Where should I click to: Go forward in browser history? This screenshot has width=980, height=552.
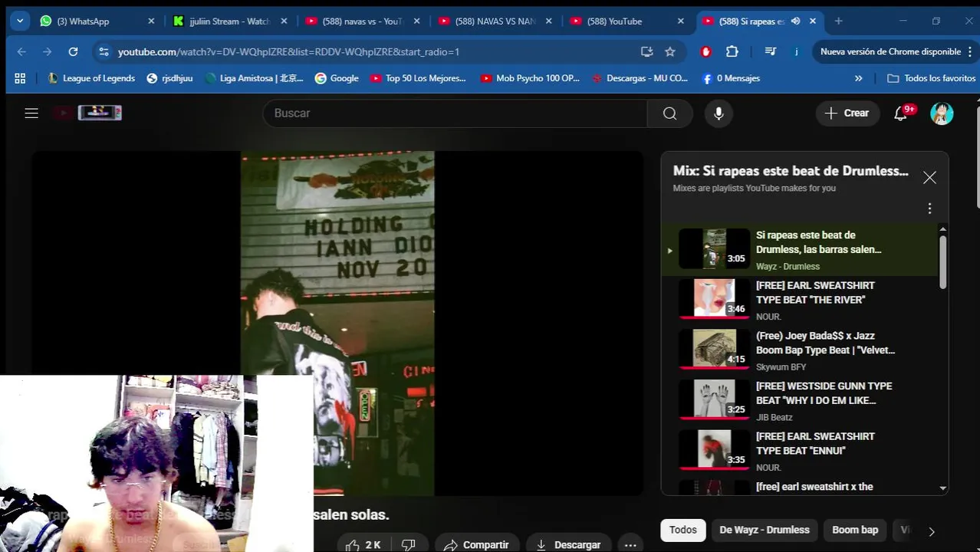click(x=48, y=51)
